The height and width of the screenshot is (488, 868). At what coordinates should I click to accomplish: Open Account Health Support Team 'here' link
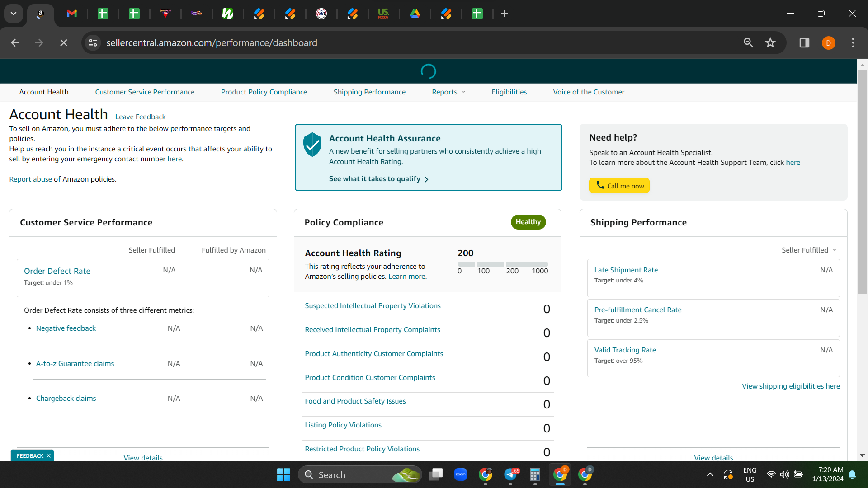tap(793, 162)
